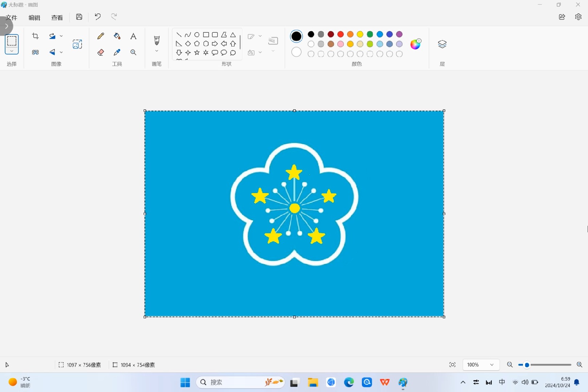Expand the rotate dropdown arrow
The width and height of the screenshot is (588, 392).
click(61, 36)
